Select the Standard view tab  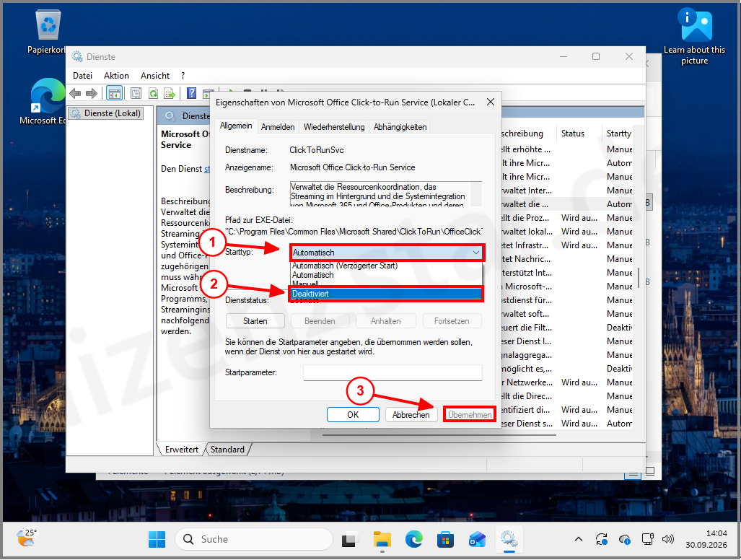pyautogui.click(x=227, y=450)
